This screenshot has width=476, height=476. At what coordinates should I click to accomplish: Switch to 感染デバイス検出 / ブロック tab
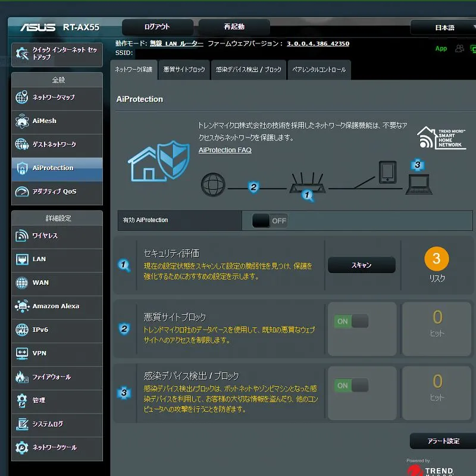click(248, 70)
